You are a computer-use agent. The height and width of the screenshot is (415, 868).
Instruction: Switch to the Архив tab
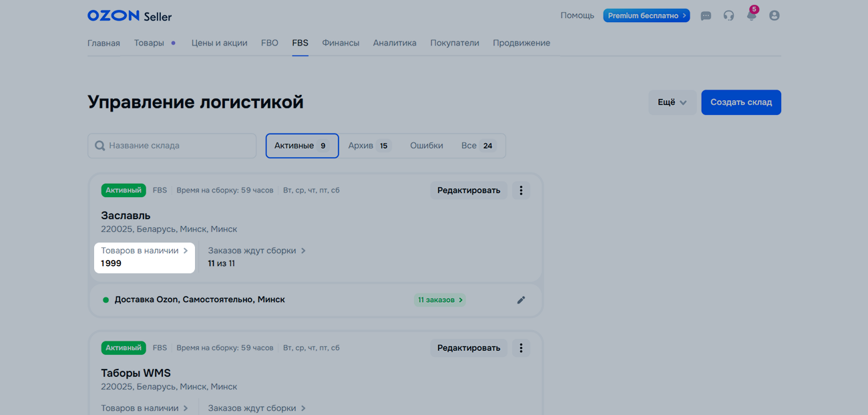pos(369,146)
